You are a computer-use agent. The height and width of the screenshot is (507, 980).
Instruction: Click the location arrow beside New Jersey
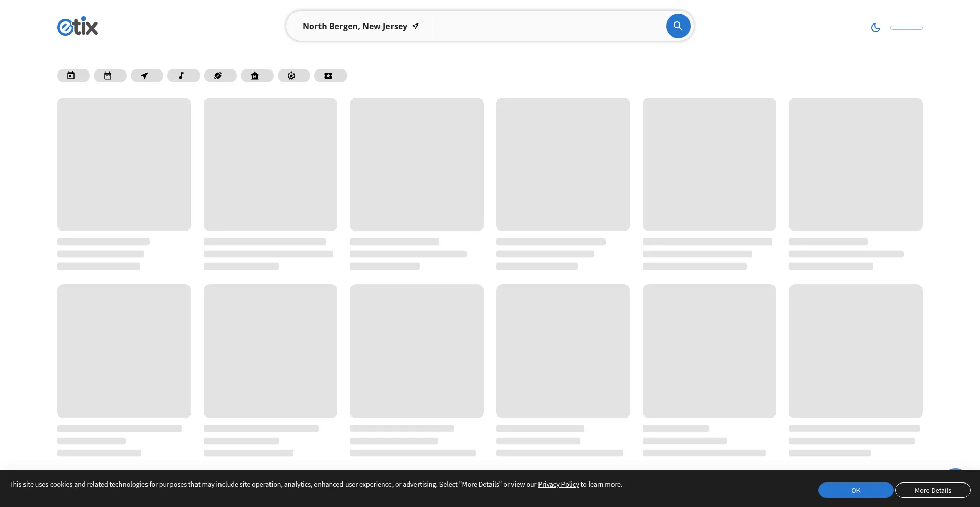tap(415, 26)
